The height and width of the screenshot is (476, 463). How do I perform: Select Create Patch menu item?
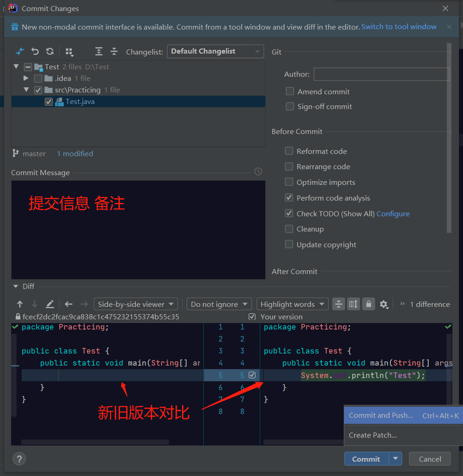(x=403, y=435)
